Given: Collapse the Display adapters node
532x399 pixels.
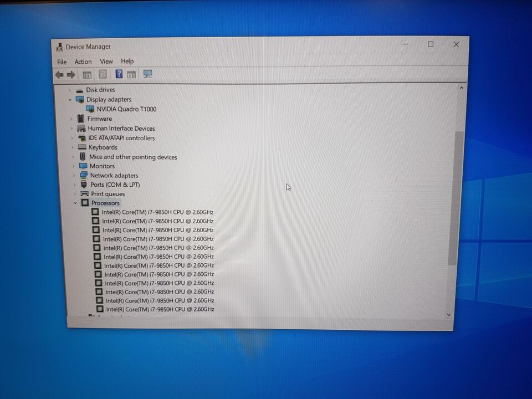Looking at the screenshot, I should [70, 99].
